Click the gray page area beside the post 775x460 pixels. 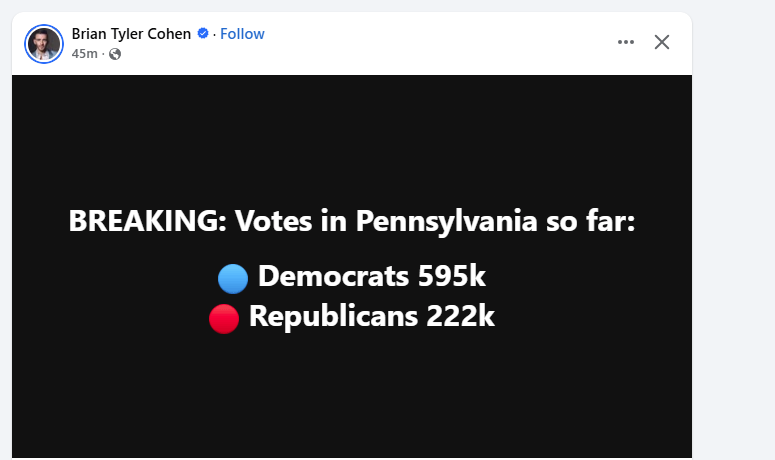734,250
